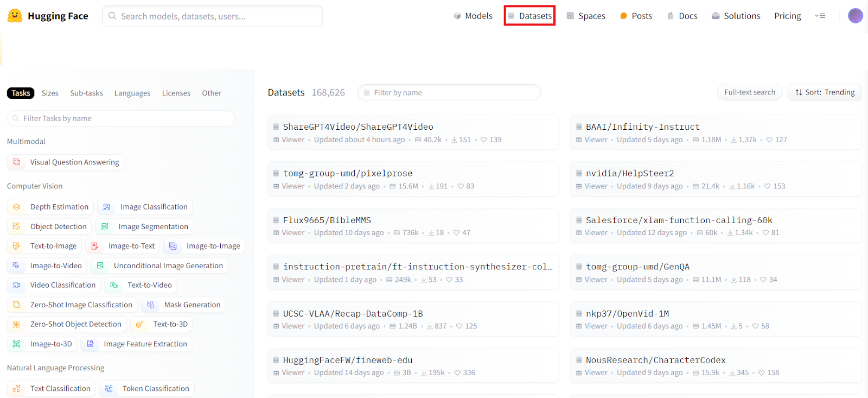Select the Image Classification task icon

[x=107, y=207]
